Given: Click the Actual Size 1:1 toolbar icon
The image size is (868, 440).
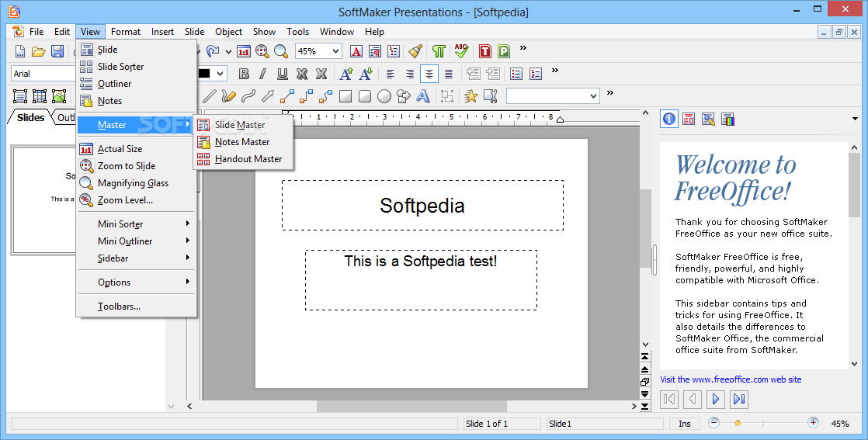Looking at the screenshot, I should [244, 51].
